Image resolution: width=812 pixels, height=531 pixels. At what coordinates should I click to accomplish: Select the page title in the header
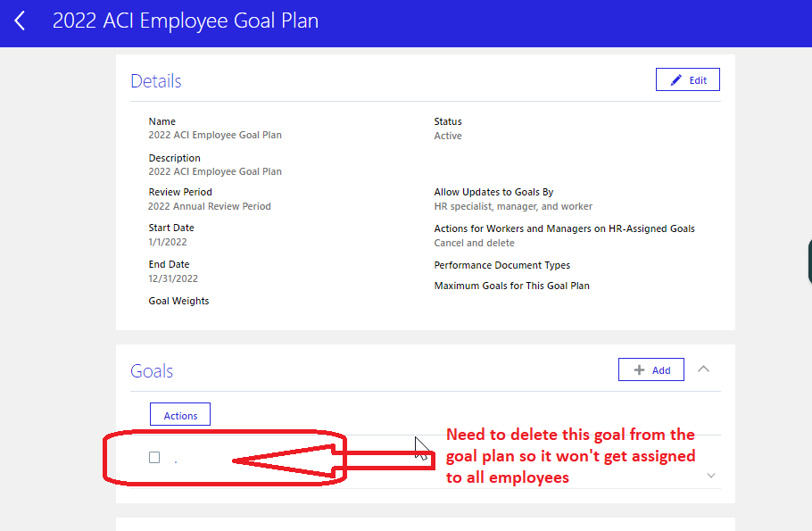[x=186, y=21]
